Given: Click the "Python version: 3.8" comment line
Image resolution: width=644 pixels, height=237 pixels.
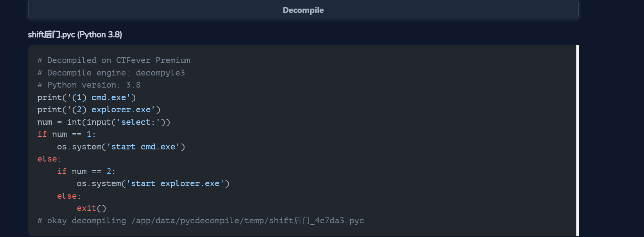Looking at the screenshot, I should click(89, 85).
